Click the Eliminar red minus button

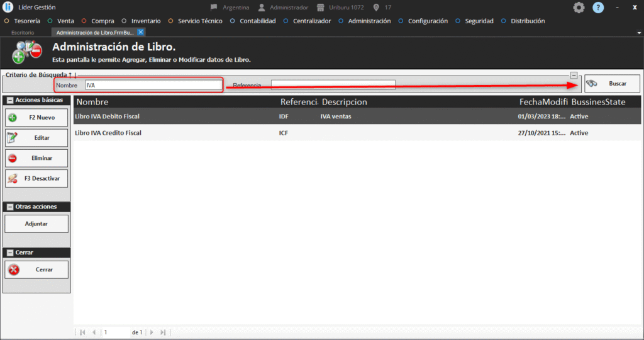(36, 158)
